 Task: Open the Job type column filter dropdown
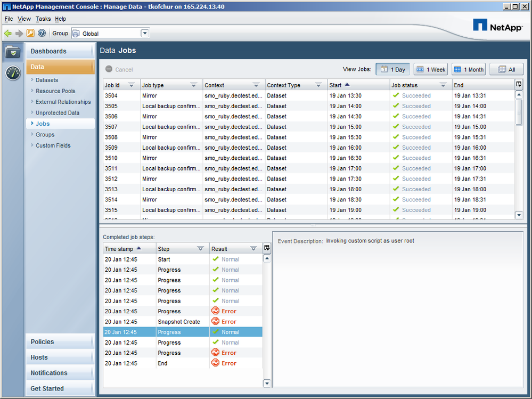[193, 85]
